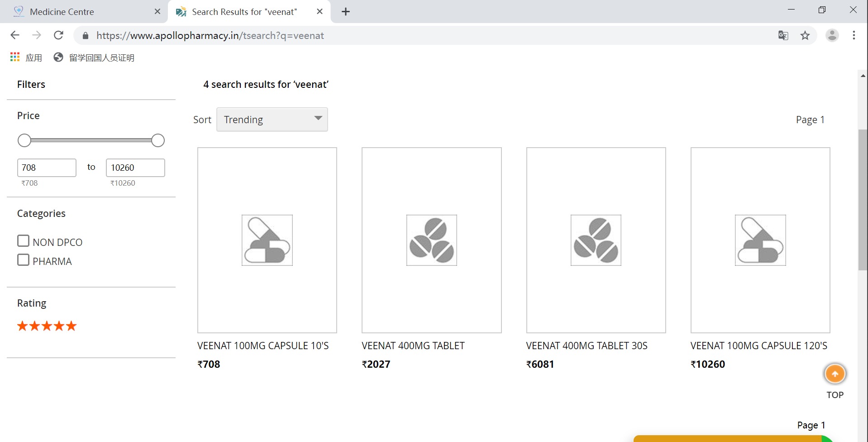Restore down the browser window
The image size is (868, 442).
pos(822,10)
